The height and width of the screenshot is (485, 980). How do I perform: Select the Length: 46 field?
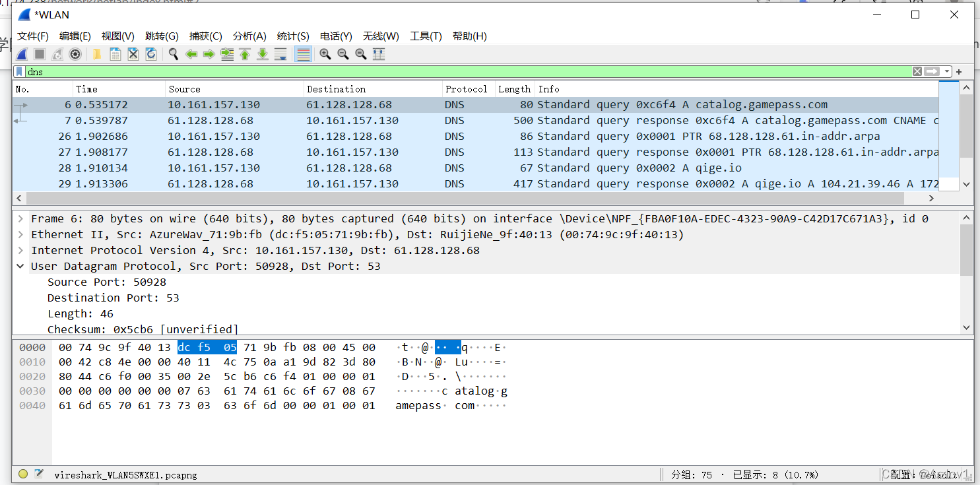tap(81, 313)
